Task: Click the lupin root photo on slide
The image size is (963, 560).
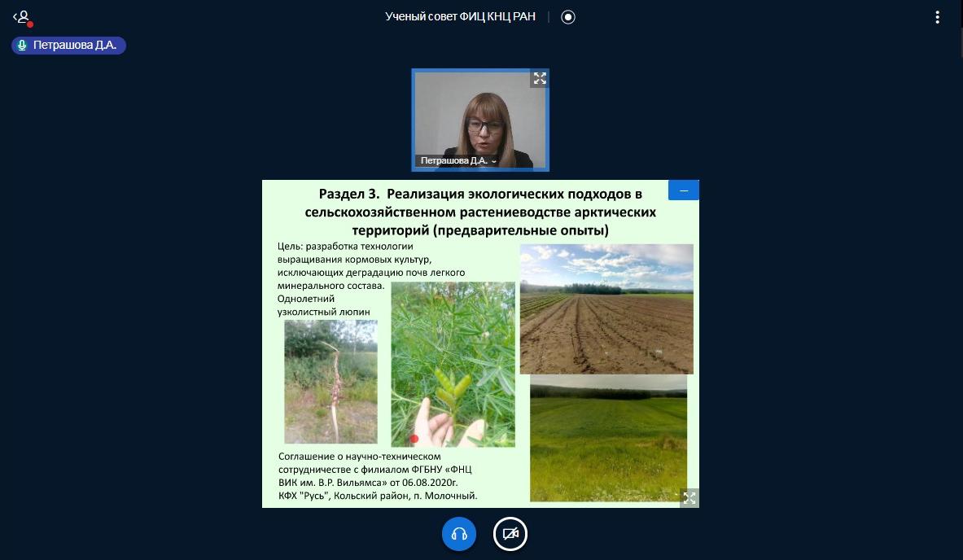Action: coord(331,381)
